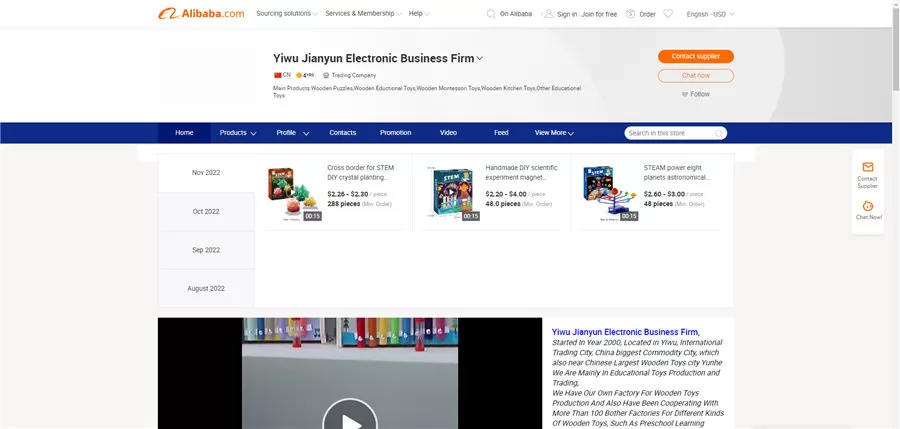900x429 pixels.
Task: Open the Video tab
Action: (x=448, y=133)
